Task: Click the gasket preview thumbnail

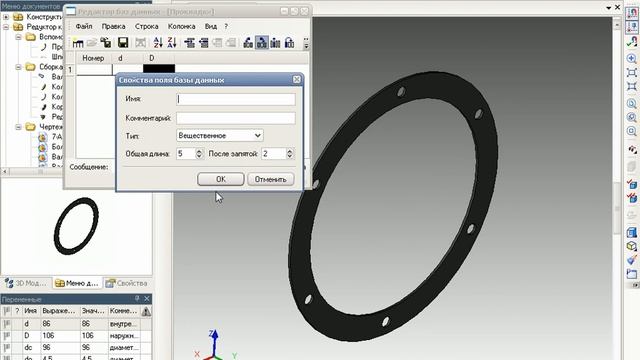Action: click(x=76, y=226)
